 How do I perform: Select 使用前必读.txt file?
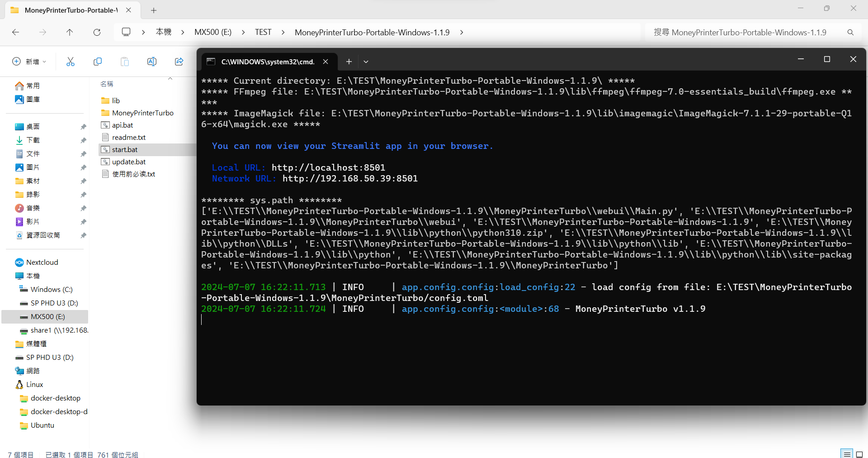tap(133, 174)
